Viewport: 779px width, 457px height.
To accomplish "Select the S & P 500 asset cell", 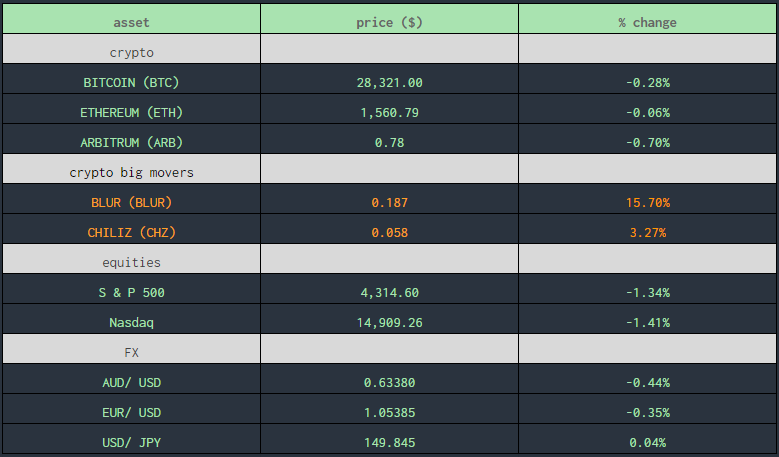I will (132, 289).
